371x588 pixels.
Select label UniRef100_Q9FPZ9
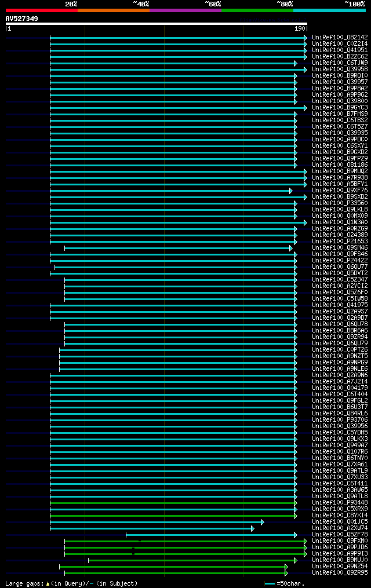[340, 158]
